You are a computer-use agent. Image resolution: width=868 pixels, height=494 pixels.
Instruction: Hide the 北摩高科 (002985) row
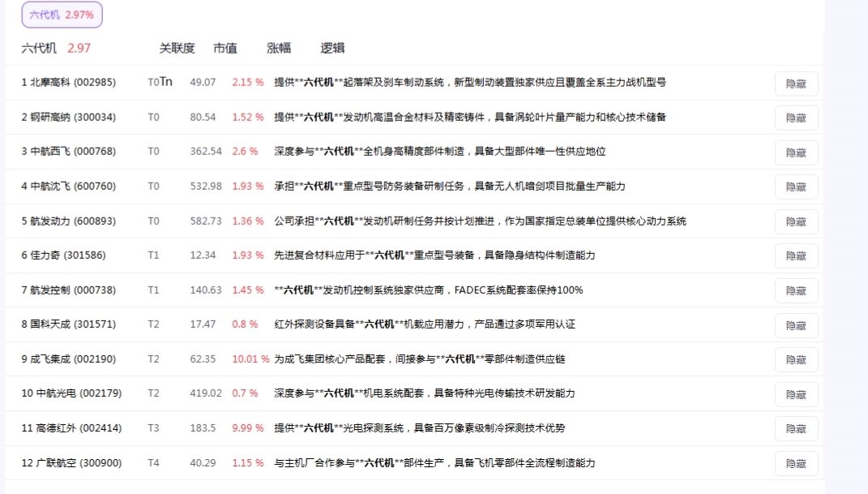pyautogui.click(x=796, y=84)
